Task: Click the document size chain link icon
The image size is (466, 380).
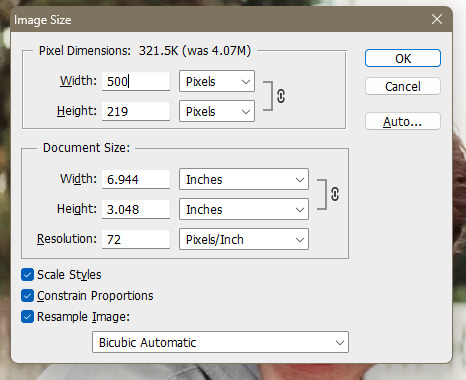Action: [335, 194]
